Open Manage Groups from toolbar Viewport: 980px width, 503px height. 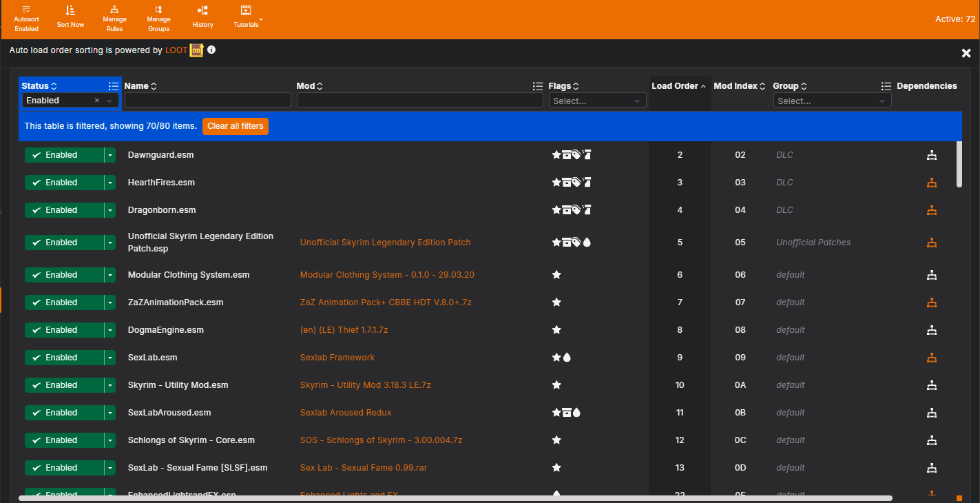pos(158,19)
